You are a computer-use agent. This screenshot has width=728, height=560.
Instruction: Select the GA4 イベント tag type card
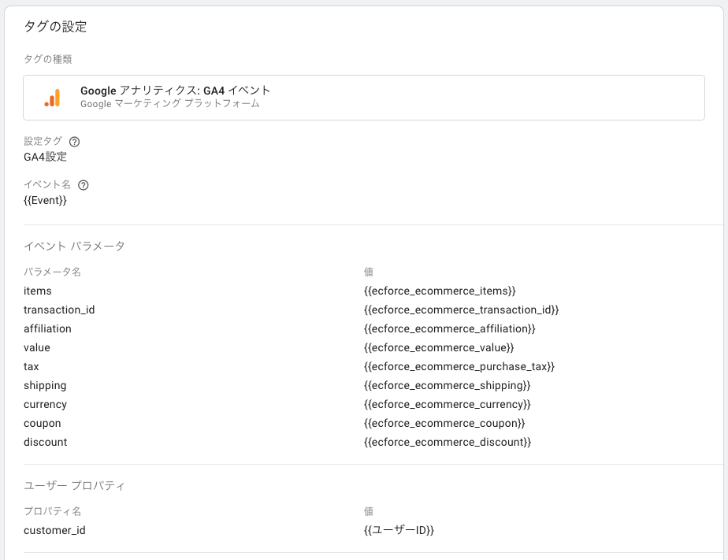click(x=364, y=98)
